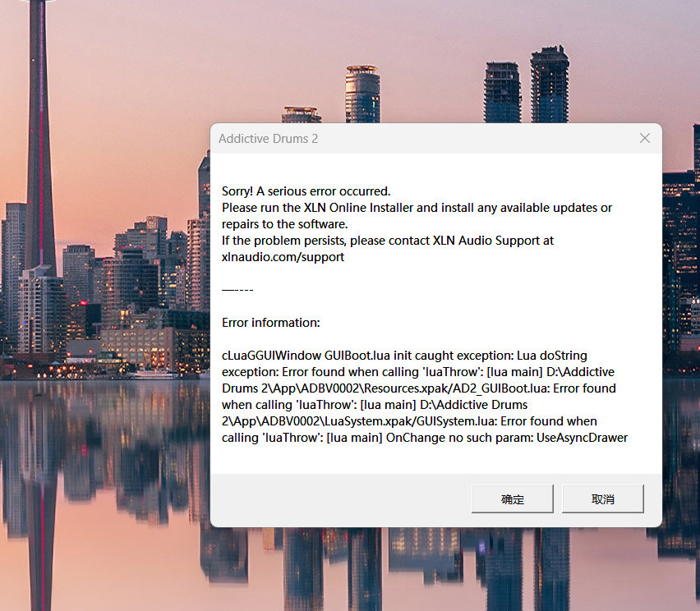Click the 'xlnaudio.com/support' address text
The image size is (700, 611).
coord(283,257)
